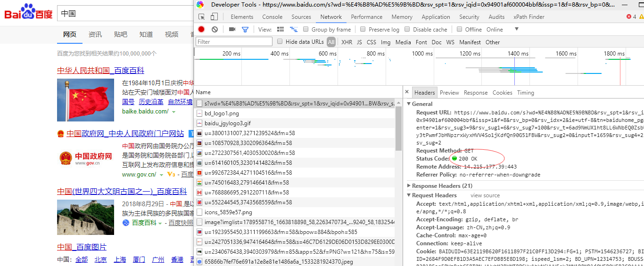The width and height of the screenshot is (644, 266).
Task: Click the green arrow after www.gov.cn/
Action: pyautogui.click(x=161, y=175)
